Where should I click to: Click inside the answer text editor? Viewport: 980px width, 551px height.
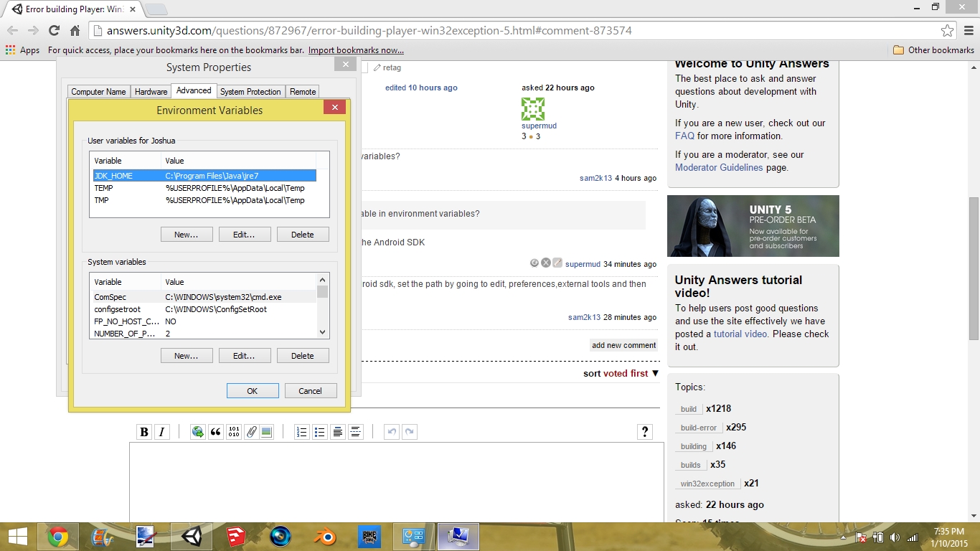397,482
